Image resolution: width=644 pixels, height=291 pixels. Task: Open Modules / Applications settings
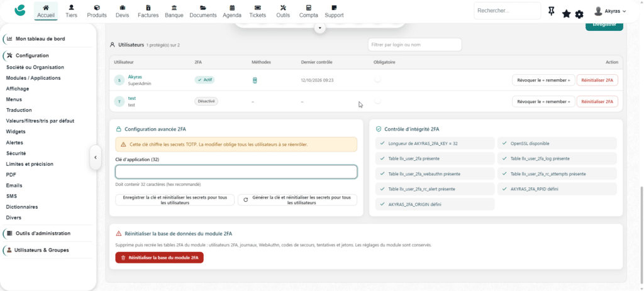[x=33, y=78]
